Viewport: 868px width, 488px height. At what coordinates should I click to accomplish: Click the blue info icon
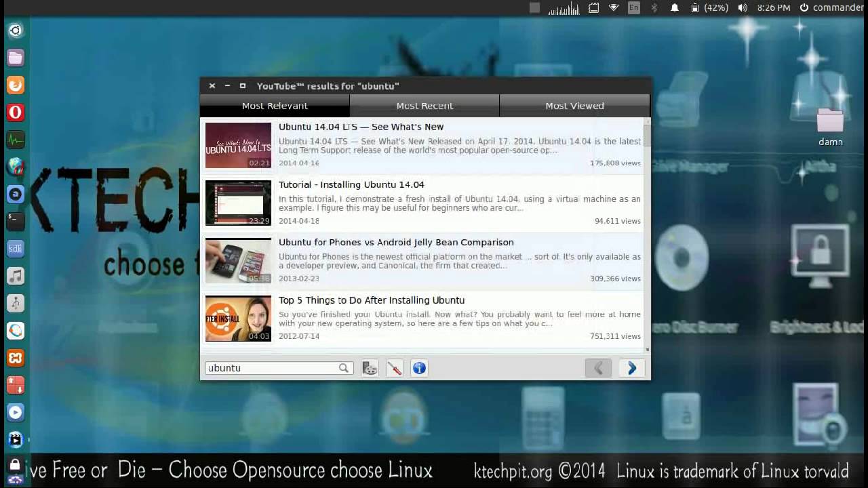tap(419, 368)
